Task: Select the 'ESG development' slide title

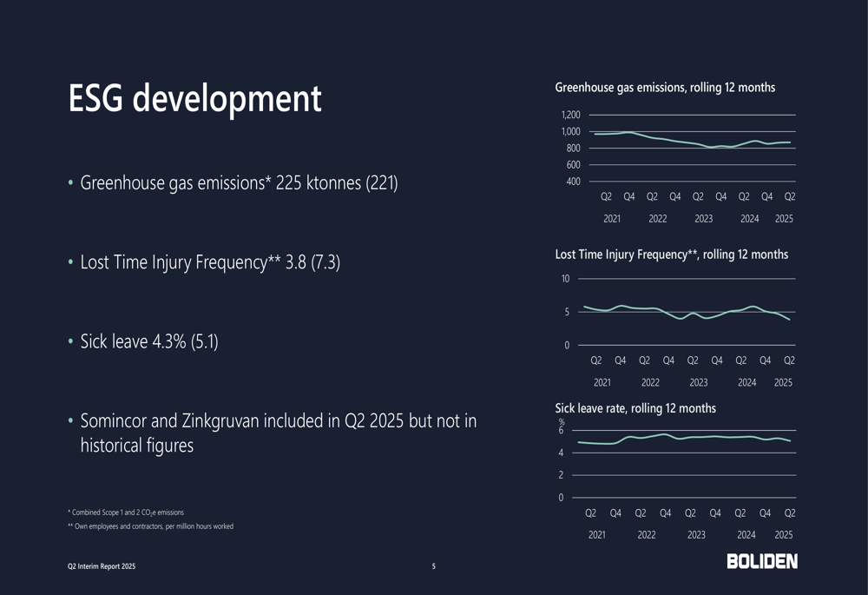Action: click(x=195, y=99)
